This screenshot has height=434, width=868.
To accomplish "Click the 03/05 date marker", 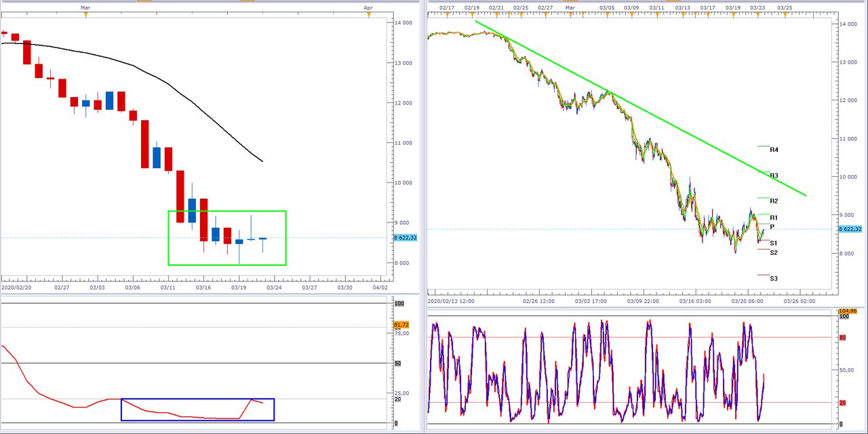I will (607, 7).
